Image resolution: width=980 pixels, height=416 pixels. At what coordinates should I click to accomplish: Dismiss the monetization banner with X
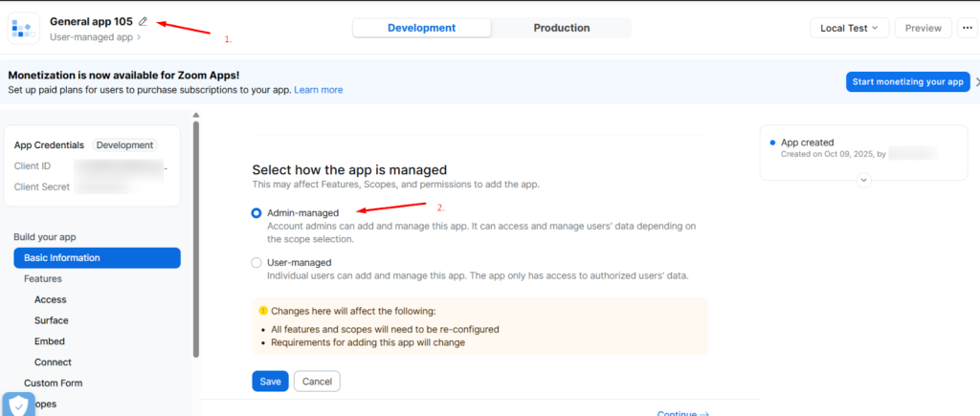pos(976,82)
